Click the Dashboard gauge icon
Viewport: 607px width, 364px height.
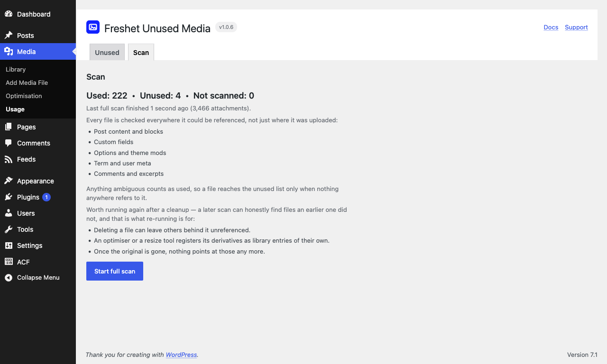click(9, 14)
